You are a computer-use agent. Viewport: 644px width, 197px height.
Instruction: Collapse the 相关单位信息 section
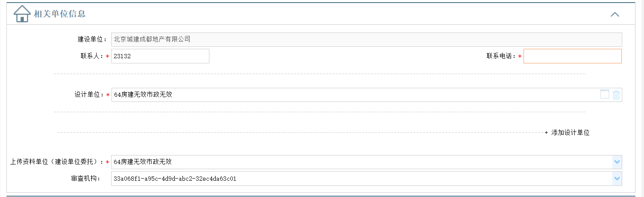[615, 14]
